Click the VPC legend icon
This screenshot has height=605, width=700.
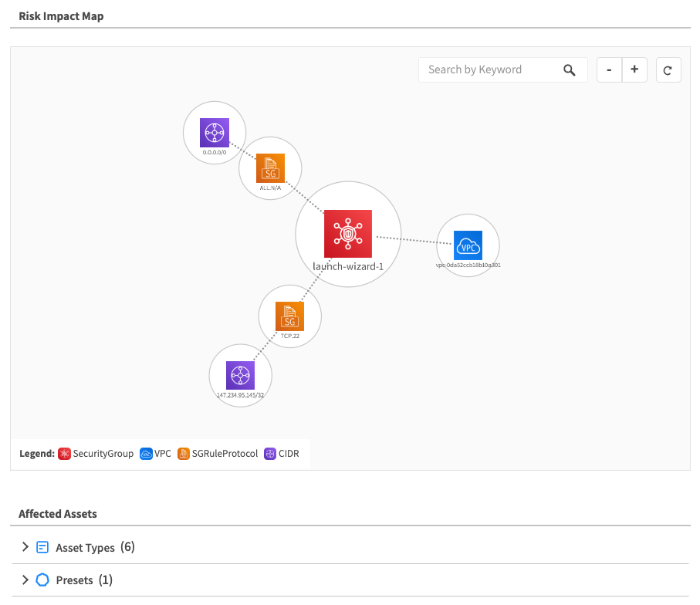pyautogui.click(x=146, y=454)
